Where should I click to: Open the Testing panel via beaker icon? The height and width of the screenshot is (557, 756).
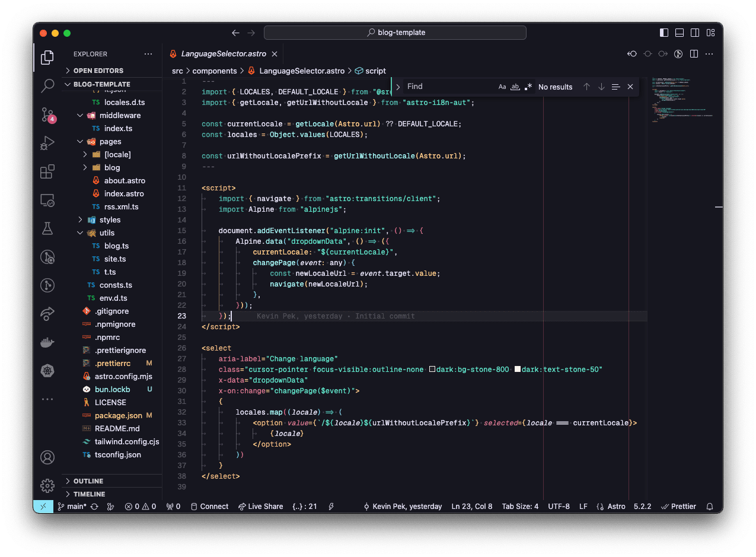pos(47,228)
